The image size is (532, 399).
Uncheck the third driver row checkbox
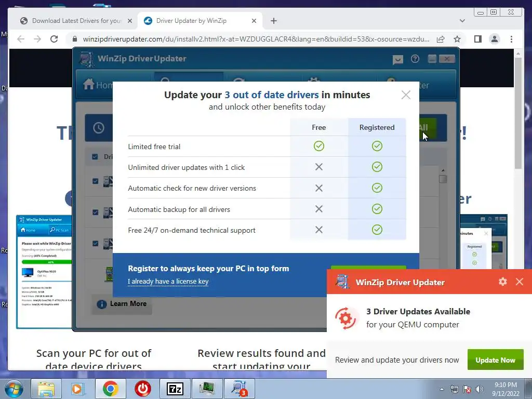click(96, 243)
